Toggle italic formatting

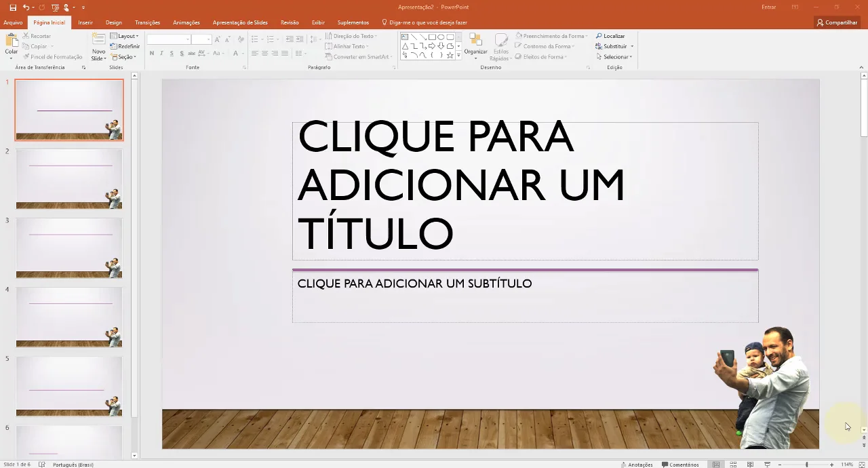[x=161, y=54]
